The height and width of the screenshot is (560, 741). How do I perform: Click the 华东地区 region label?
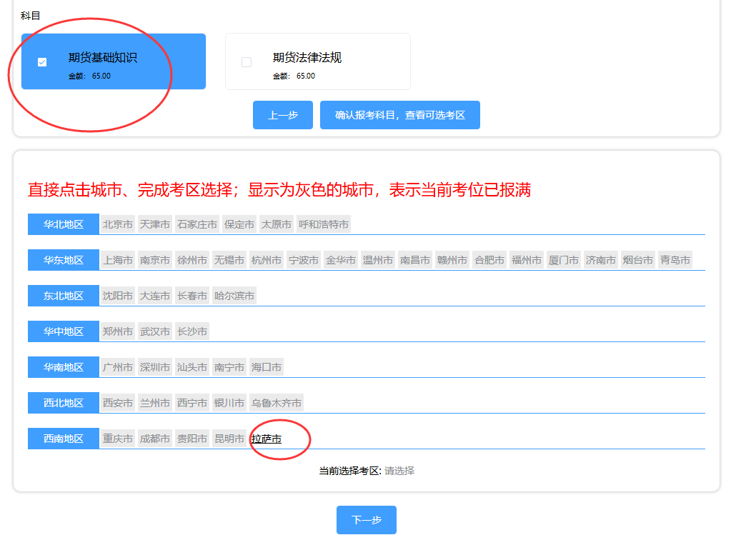coord(64,260)
